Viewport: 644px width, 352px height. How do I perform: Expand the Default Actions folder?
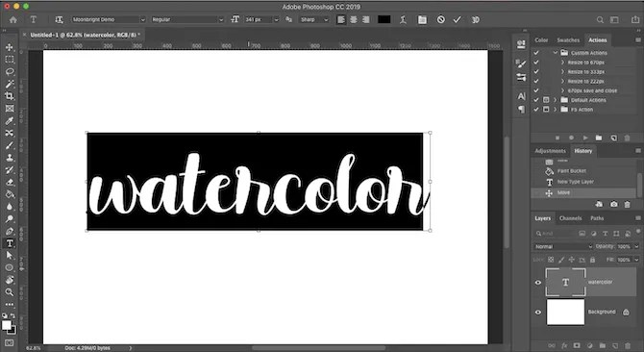pyautogui.click(x=556, y=100)
